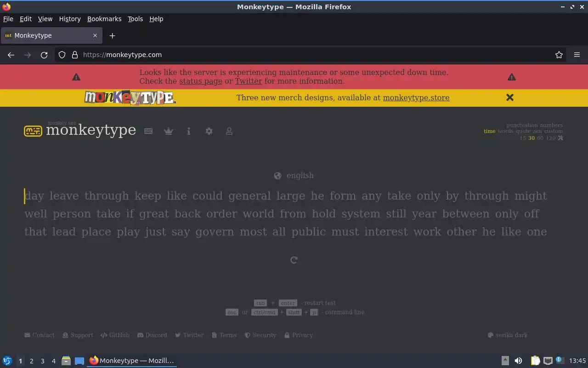Click the Terms footer link
Viewport: 588px width, 368px height.
pos(224,335)
